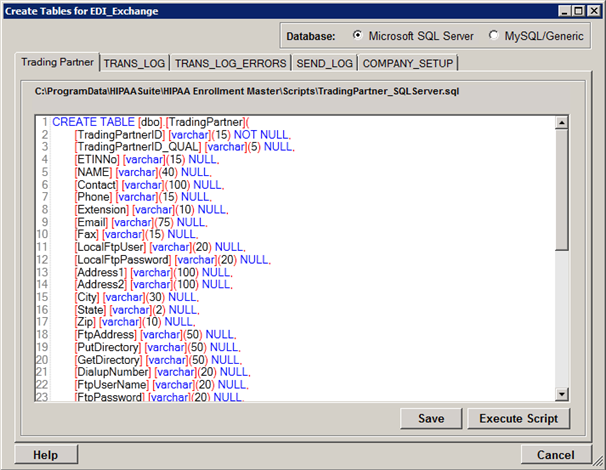Open the TRANS_LOG tab
Screen dimensions: 606x470
coord(134,63)
